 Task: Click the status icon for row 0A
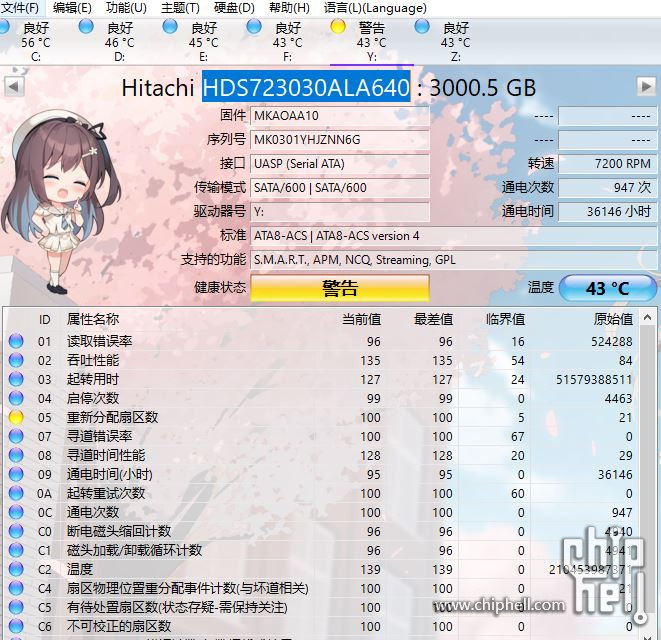point(16,493)
